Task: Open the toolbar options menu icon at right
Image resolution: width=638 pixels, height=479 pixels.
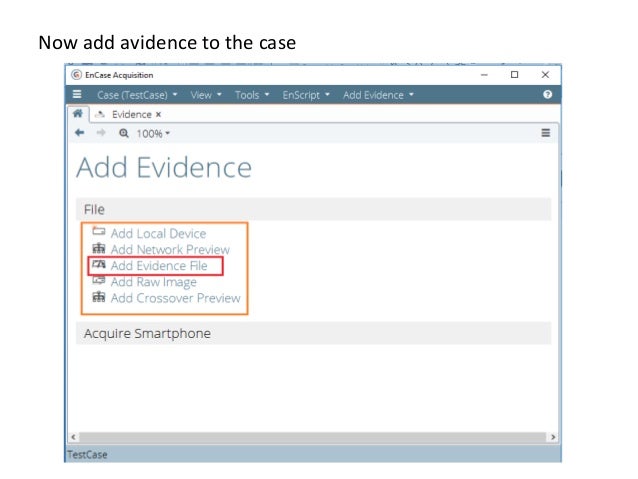Action: pos(546,133)
